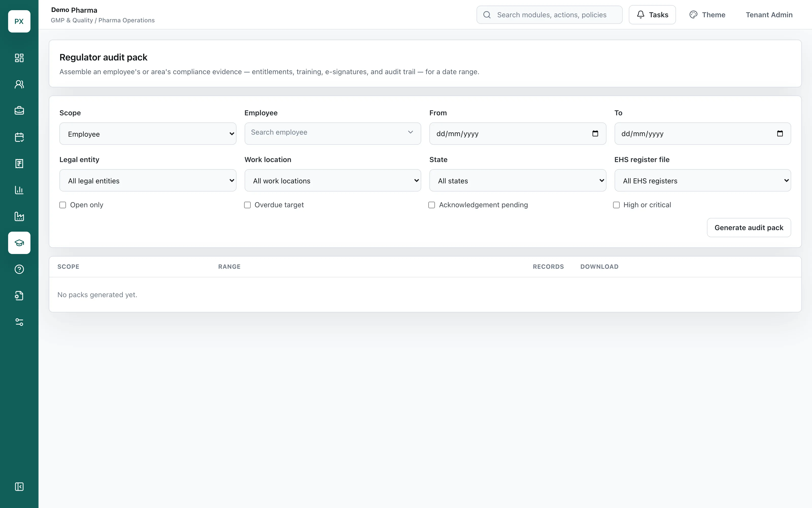Click GMP & Quality / Pharma Operations breadcrumb
Viewport: 812px width, 508px height.
click(x=103, y=20)
